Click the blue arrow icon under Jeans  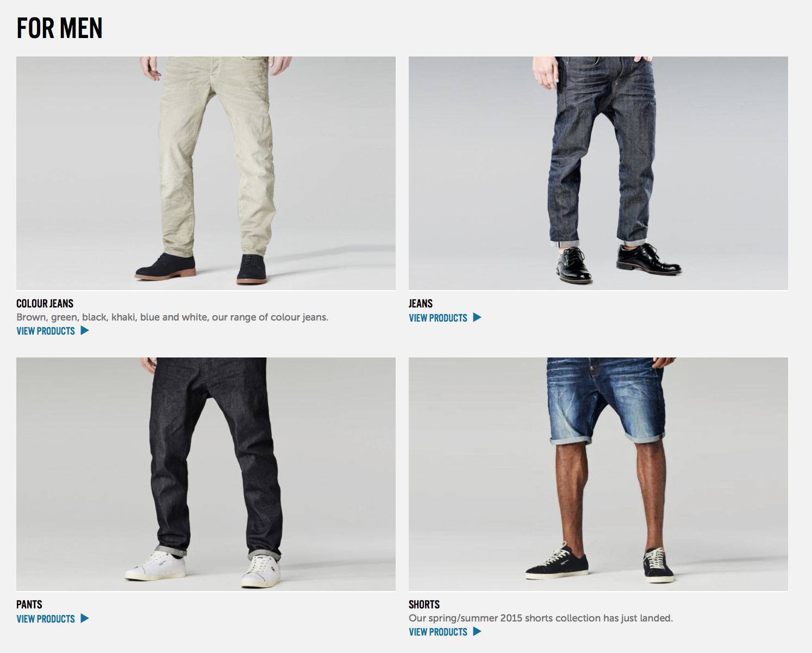[x=477, y=317]
